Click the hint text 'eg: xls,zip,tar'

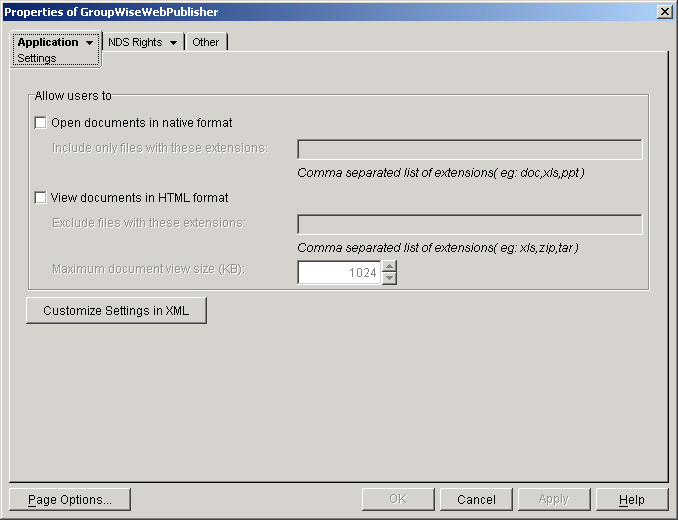pyautogui.click(x=536, y=248)
